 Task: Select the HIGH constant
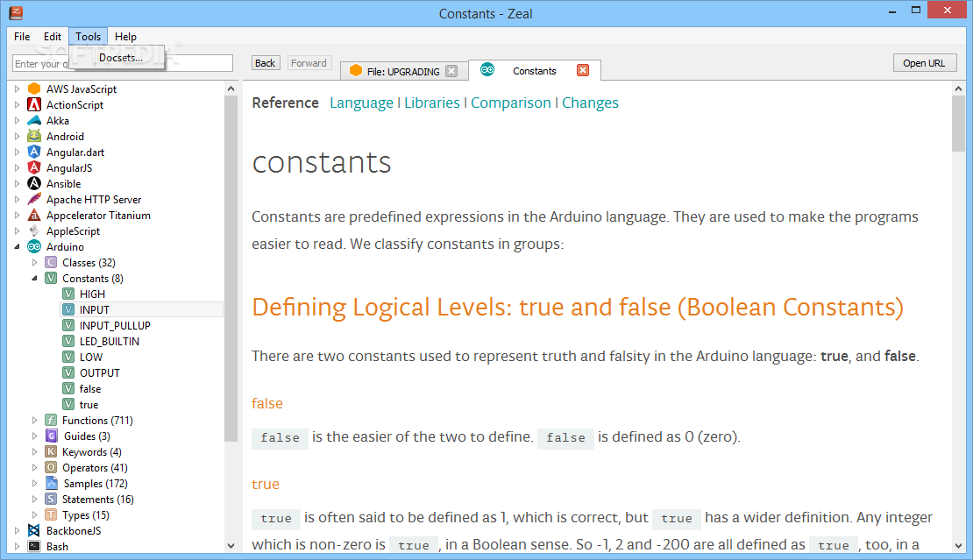[92, 294]
